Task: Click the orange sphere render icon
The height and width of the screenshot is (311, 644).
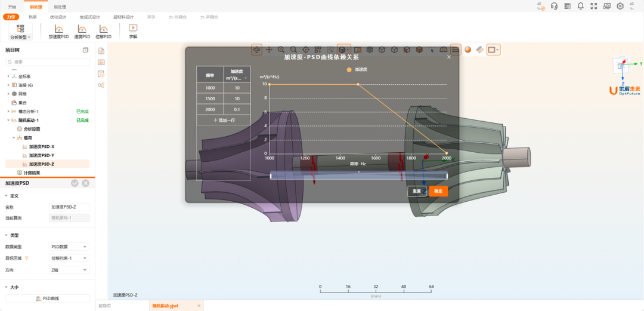Action: [x=468, y=50]
